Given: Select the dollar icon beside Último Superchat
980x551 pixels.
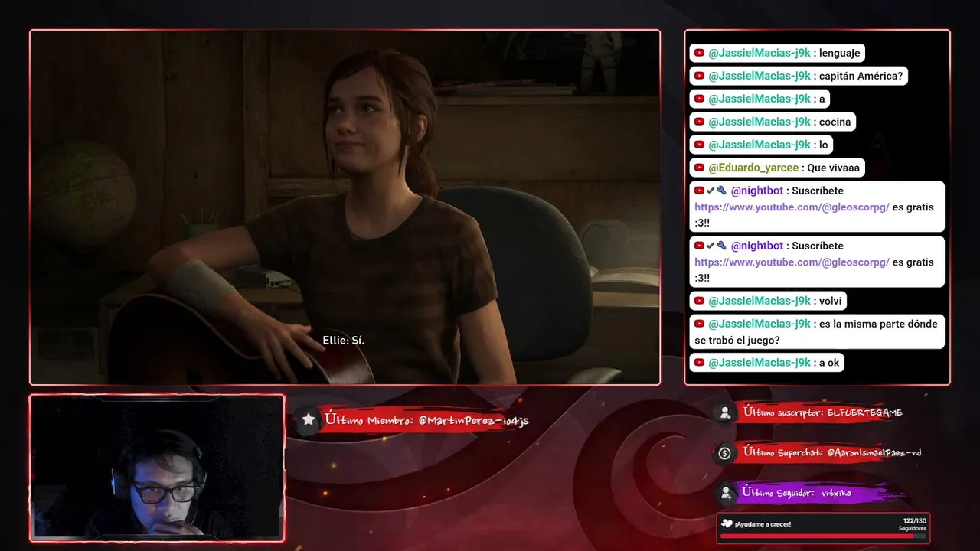Looking at the screenshot, I should point(724,453).
